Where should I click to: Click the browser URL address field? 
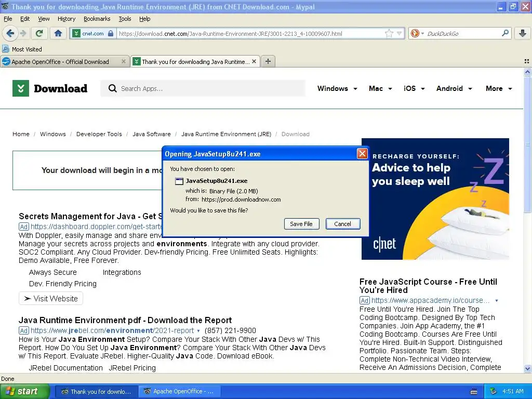pos(251,34)
